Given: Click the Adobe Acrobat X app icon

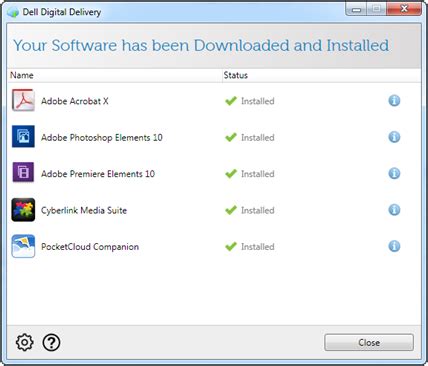Looking at the screenshot, I should point(23,100).
